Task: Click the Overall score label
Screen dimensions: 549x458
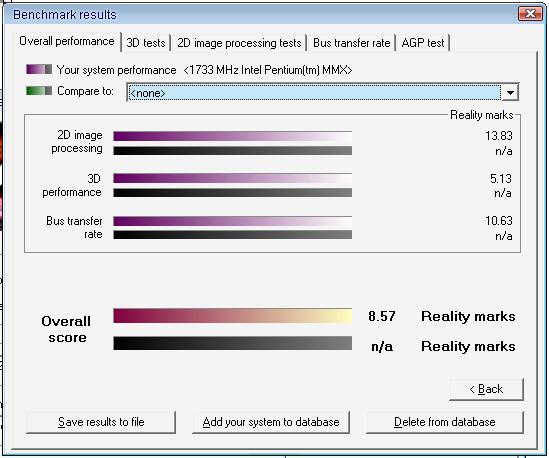Action: (x=66, y=329)
